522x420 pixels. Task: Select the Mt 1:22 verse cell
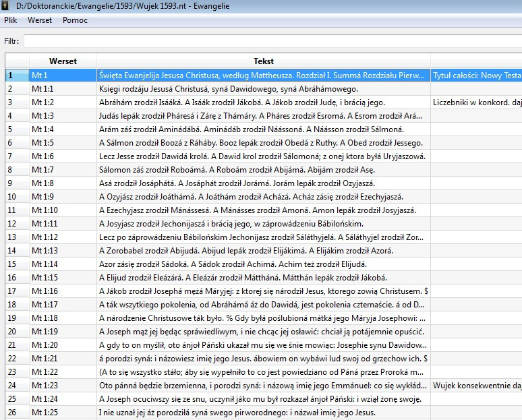coord(63,371)
